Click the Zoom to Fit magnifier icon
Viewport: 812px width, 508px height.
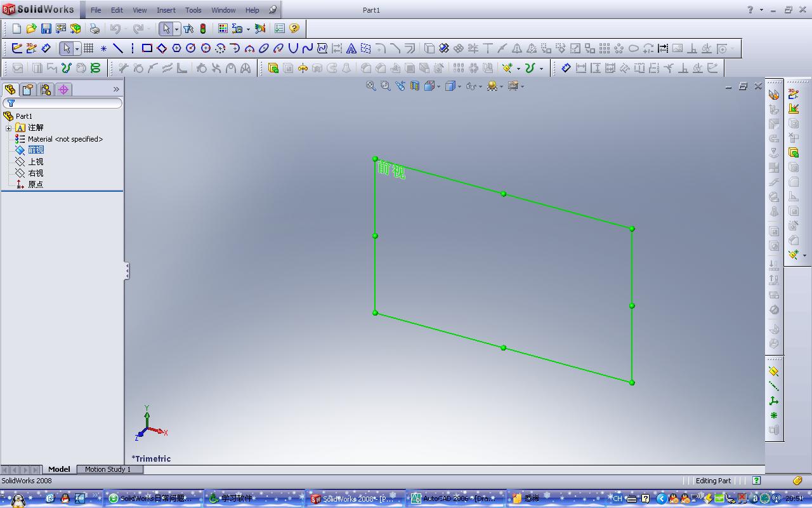point(371,86)
